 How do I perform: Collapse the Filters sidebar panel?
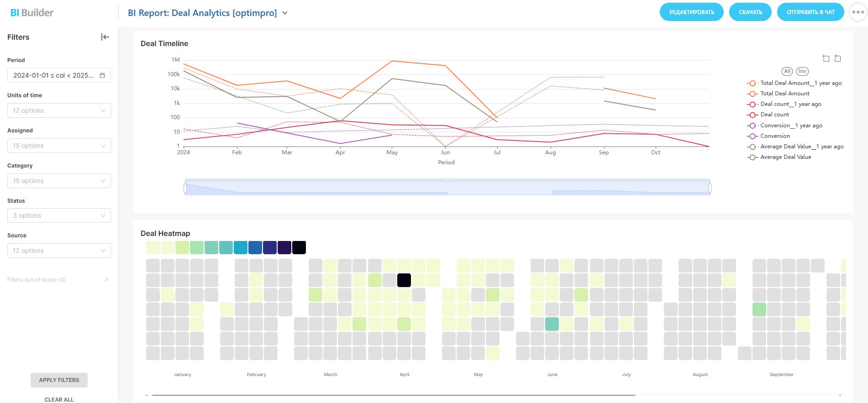pyautogui.click(x=105, y=37)
